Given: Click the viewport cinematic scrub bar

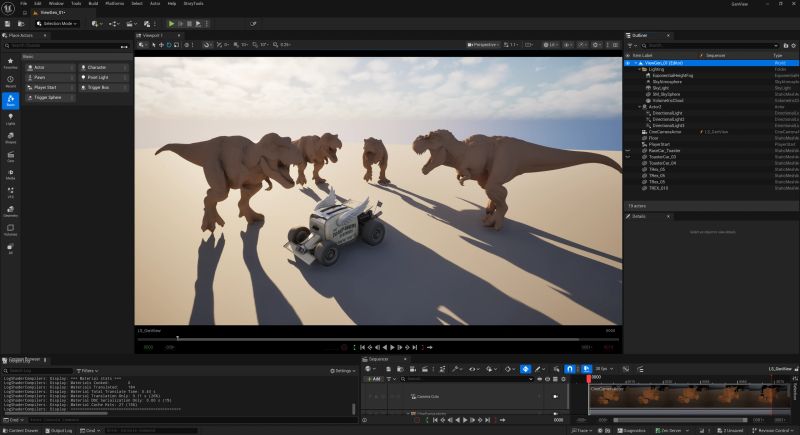Looking at the screenshot, I should click(378, 339).
